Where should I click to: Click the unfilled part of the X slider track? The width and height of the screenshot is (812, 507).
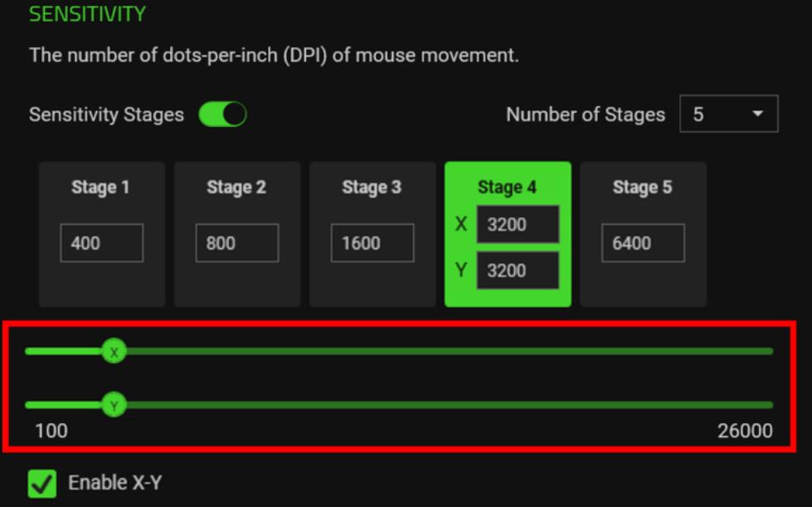click(448, 352)
